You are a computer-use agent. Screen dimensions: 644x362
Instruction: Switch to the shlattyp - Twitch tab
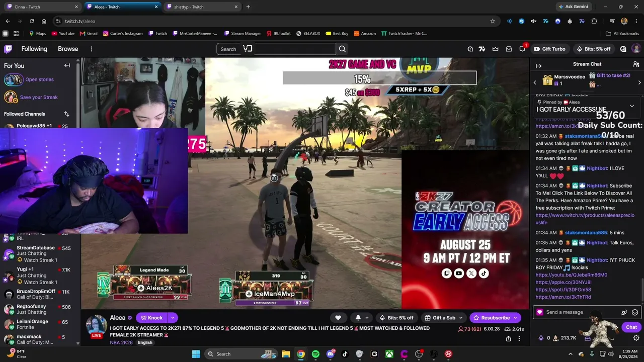tap(202, 7)
